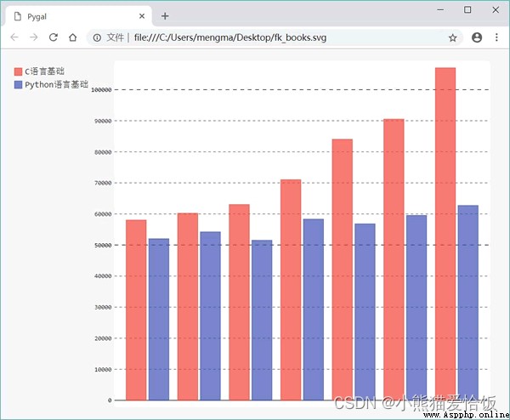Open site information icon in address bar
510x420 pixels.
pyautogui.click(x=97, y=37)
